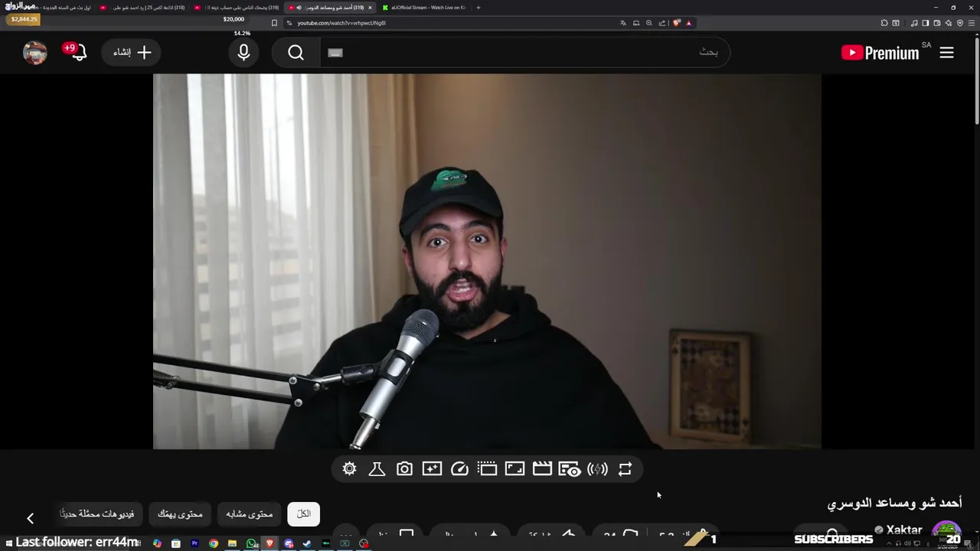Click the video filters sparkle icon
The height and width of the screenshot is (551, 980).
[x=432, y=469]
